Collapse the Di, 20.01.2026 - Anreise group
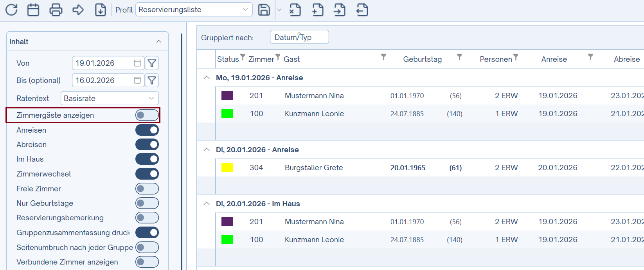The image size is (644, 270). (207, 149)
